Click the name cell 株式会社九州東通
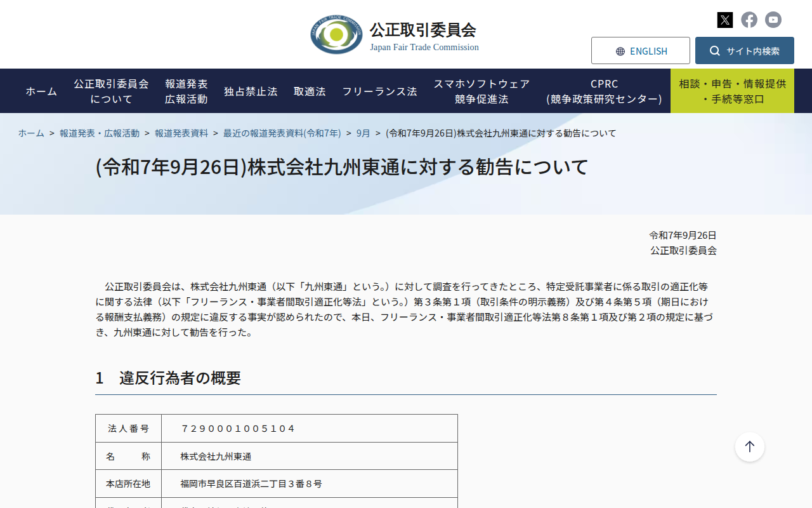The image size is (812, 508). (x=216, y=457)
